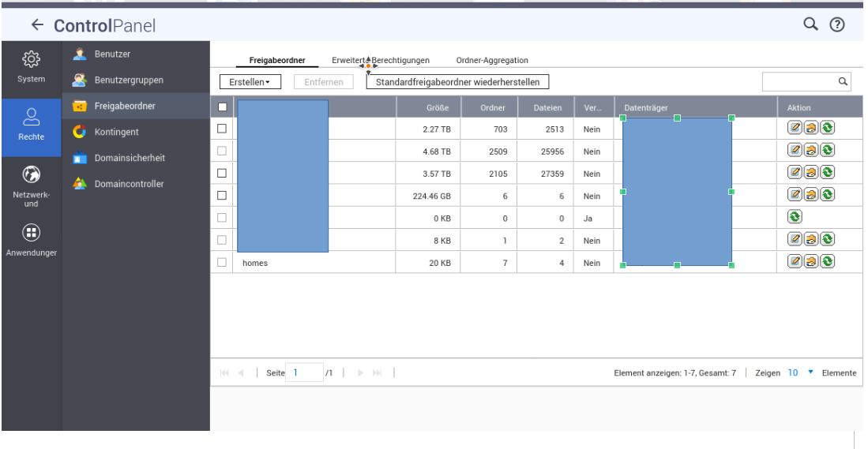Click the search icon in the filter box
868x449 pixels.
click(x=843, y=81)
